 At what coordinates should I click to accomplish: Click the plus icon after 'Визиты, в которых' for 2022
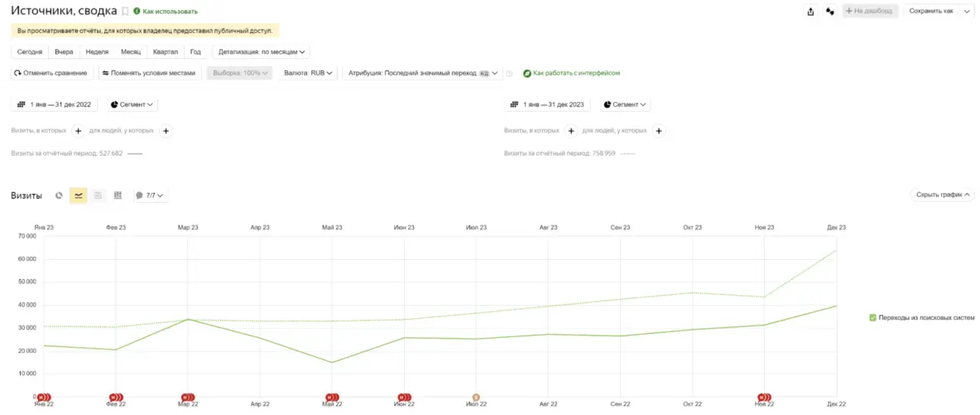78,131
